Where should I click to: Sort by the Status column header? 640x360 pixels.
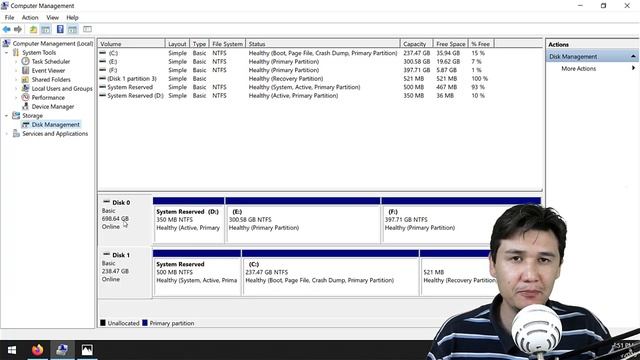pyautogui.click(x=322, y=44)
